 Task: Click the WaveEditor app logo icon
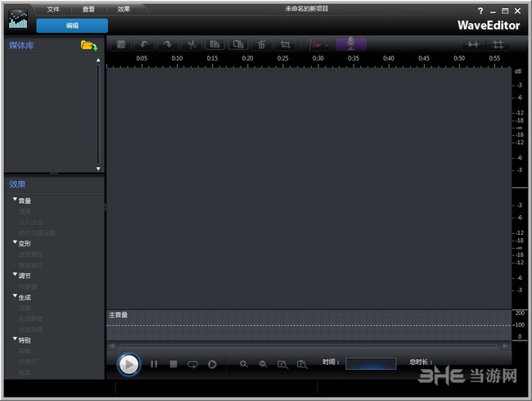click(18, 20)
